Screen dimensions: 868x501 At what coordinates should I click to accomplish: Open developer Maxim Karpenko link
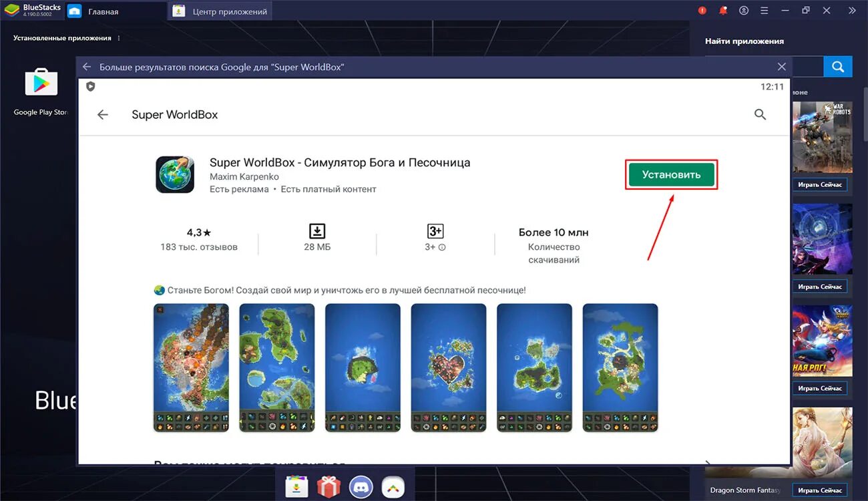click(244, 177)
